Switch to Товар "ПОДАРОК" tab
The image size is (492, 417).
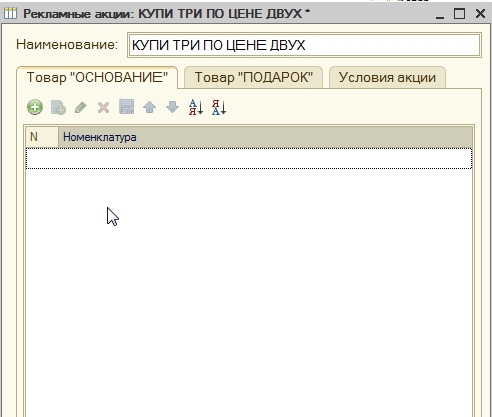click(254, 77)
